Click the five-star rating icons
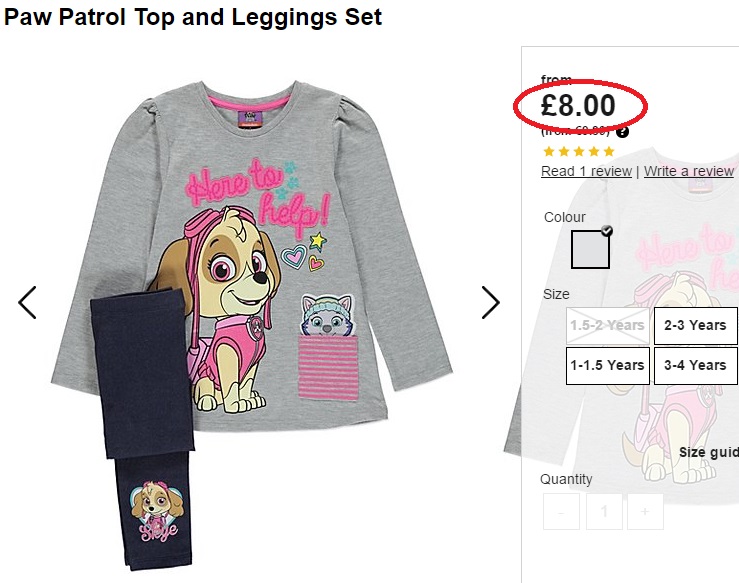 point(578,152)
